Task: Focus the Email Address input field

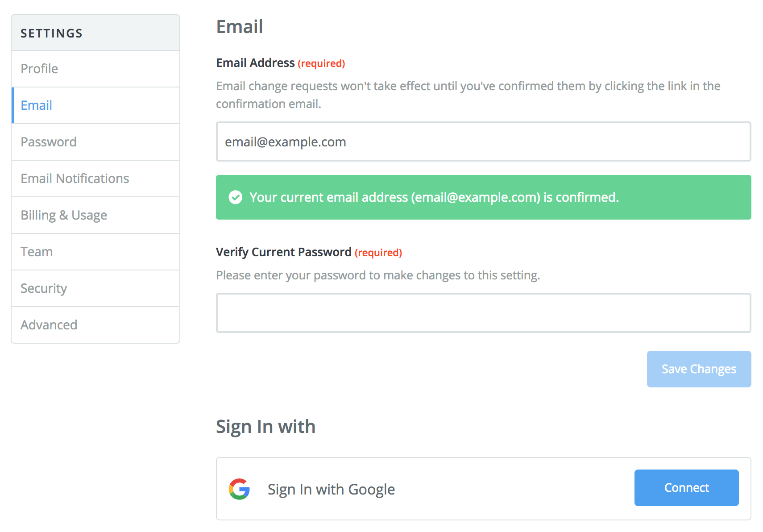Action: (484, 141)
